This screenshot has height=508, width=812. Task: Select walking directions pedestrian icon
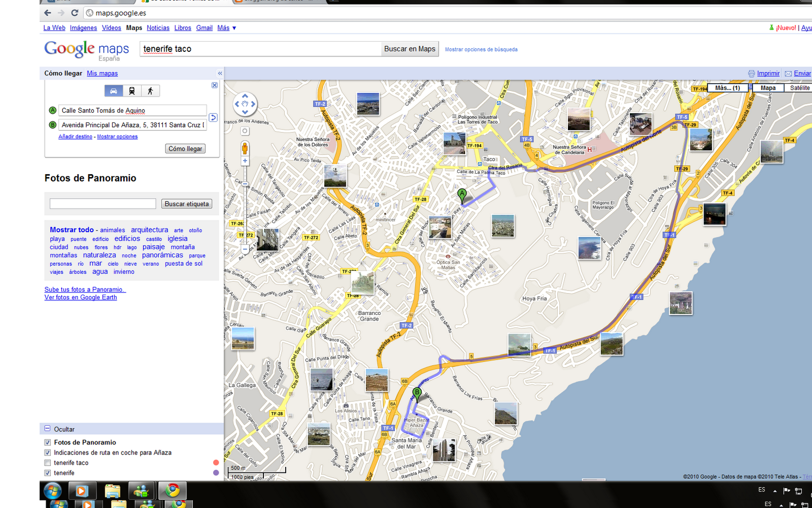tap(150, 91)
